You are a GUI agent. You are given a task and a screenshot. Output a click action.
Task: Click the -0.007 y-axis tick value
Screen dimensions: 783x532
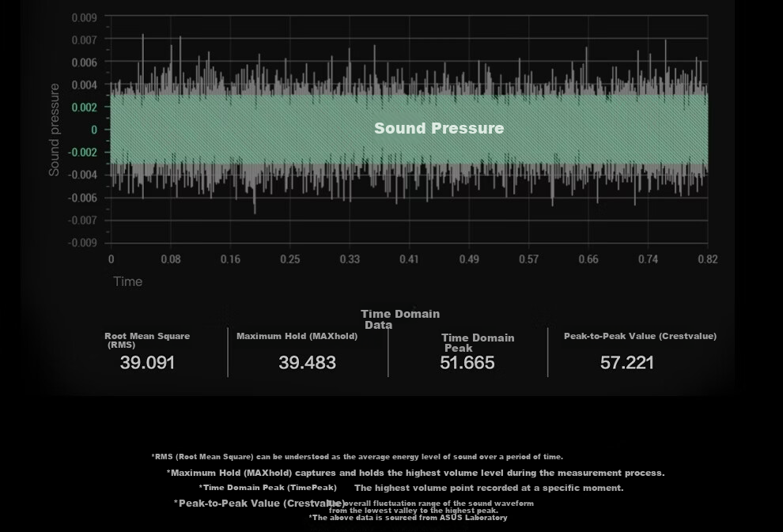pyautogui.click(x=82, y=220)
